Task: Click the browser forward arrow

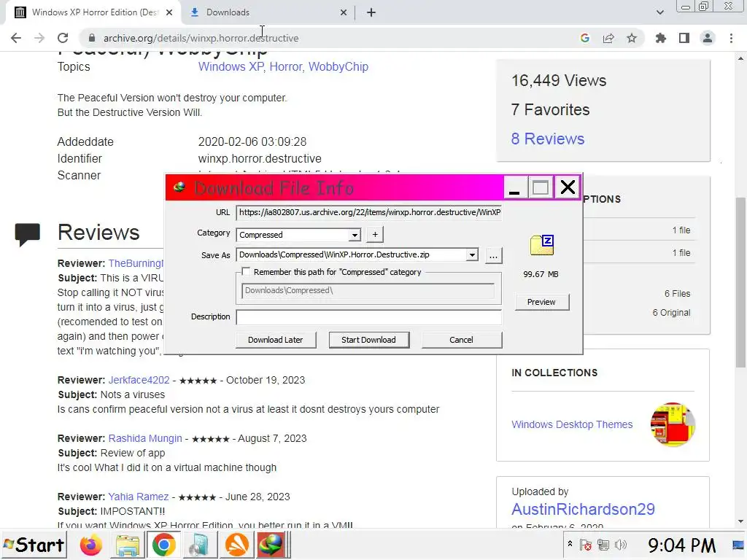Action: click(39, 38)
